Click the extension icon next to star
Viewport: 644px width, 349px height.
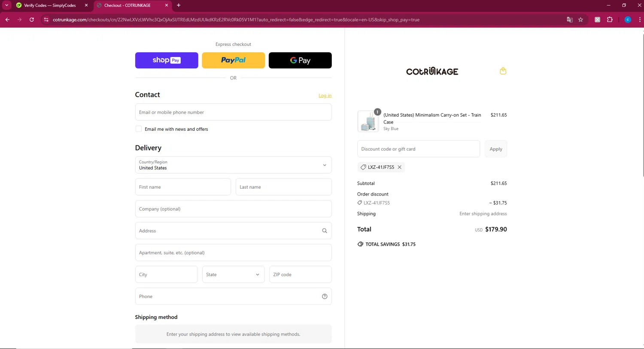tap(597, 20)
